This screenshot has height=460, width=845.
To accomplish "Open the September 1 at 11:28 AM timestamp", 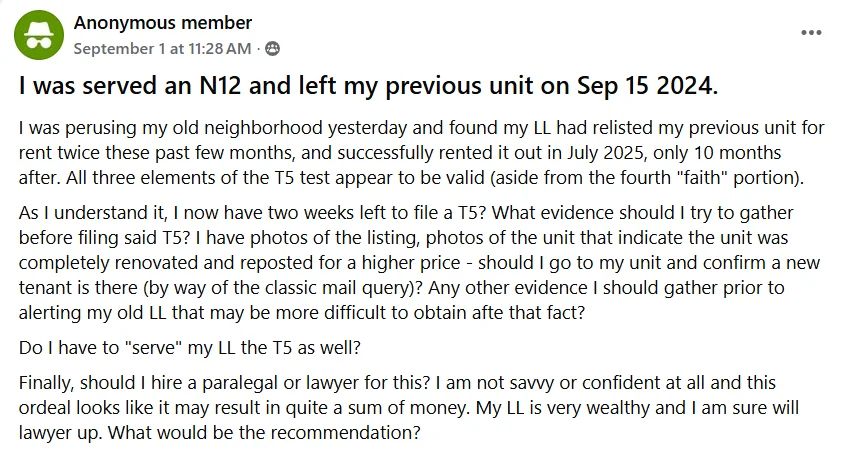I will tap(162, 48).
